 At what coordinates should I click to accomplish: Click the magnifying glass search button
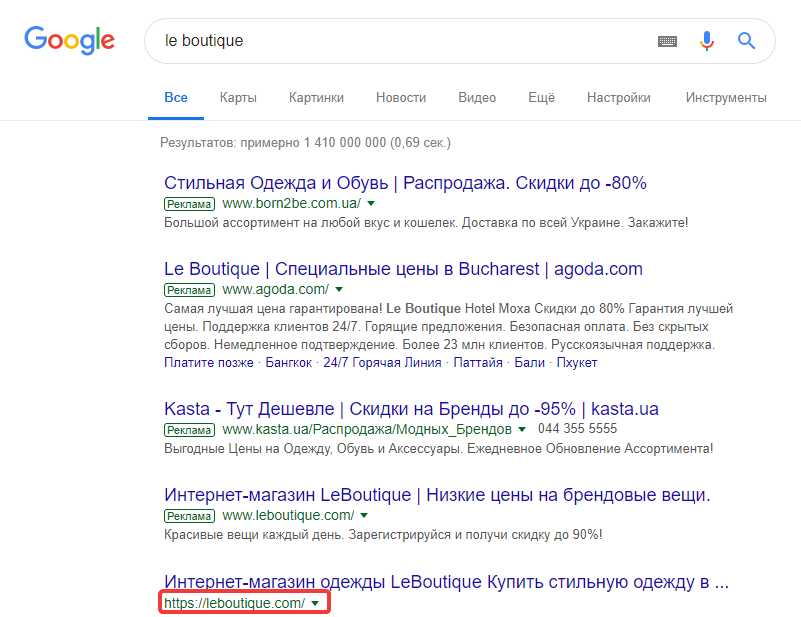tap(746, 40)
